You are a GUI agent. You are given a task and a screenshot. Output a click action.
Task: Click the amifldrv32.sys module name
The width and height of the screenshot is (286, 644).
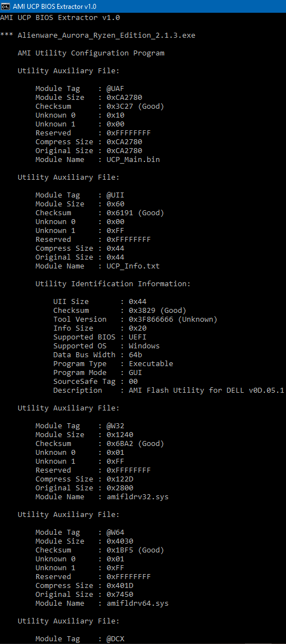pyautogui.click(x=138, y=496)
